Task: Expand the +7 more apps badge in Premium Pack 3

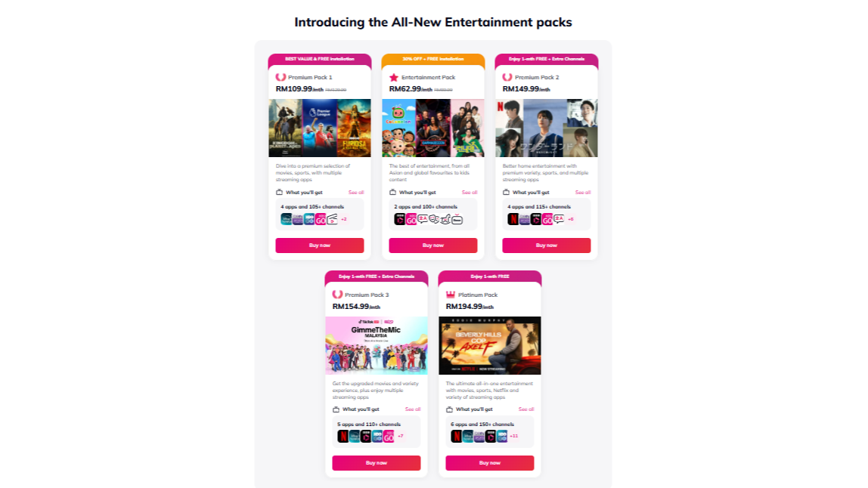Action: pyautogui.click(x=401, y=436)
